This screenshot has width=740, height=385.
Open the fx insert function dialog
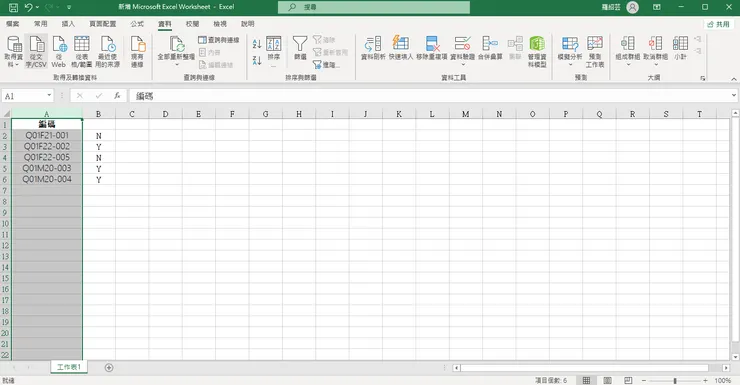point(117,96)
